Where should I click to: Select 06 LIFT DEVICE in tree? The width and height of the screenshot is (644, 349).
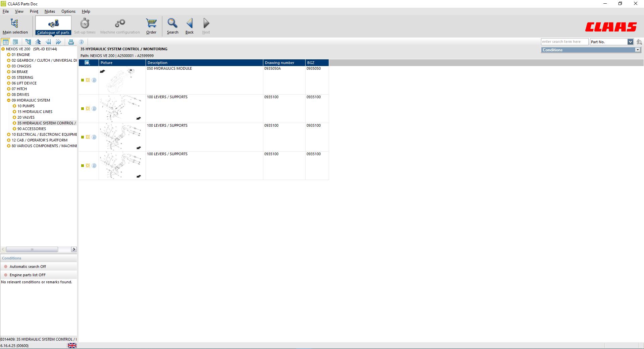pos(24,83)
